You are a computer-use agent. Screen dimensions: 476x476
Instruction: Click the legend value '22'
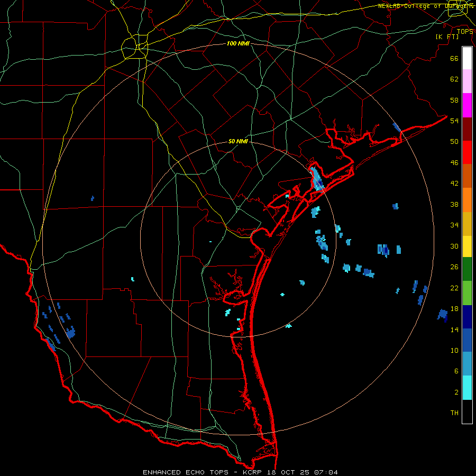pos(454,288)
